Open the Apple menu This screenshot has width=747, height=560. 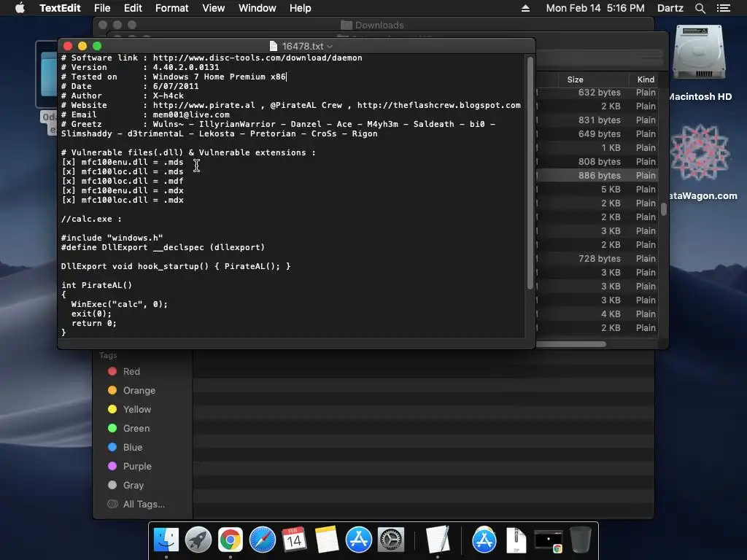(20, 8)
